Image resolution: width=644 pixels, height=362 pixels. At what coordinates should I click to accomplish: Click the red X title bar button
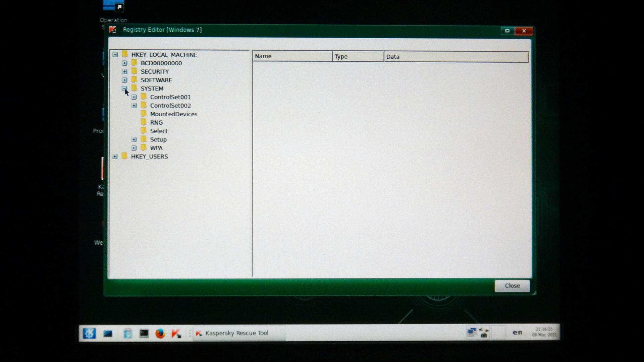524,31
